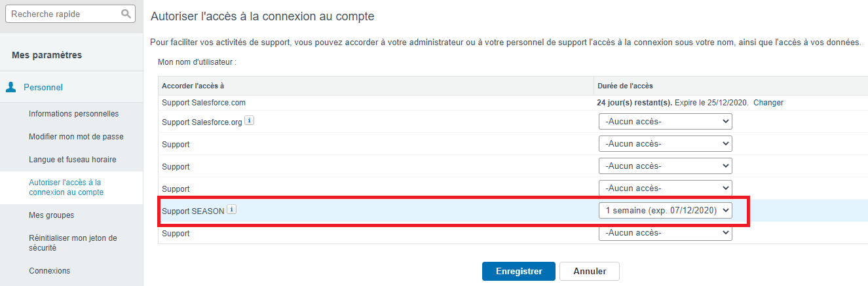Open Réinitialiser mon jeton de sécurité
Image resolution: width=868 pixels, height=286 pixels.
click(73, 243)
